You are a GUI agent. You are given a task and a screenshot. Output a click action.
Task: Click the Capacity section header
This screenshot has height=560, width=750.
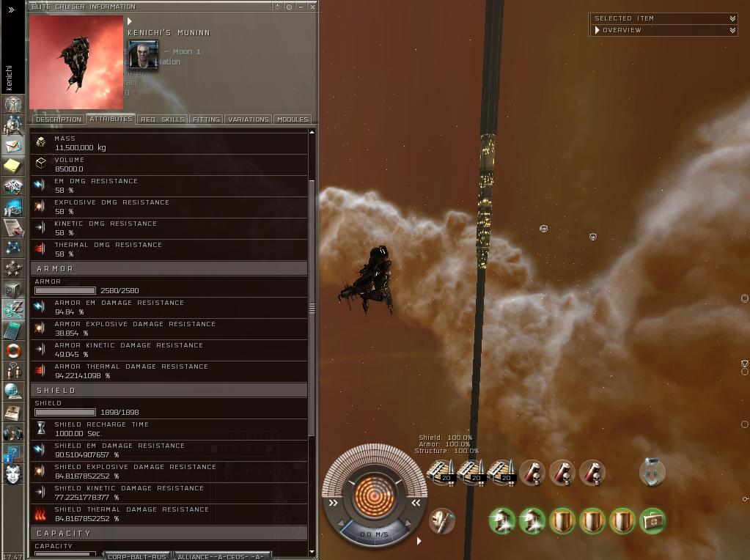(169, 533)
